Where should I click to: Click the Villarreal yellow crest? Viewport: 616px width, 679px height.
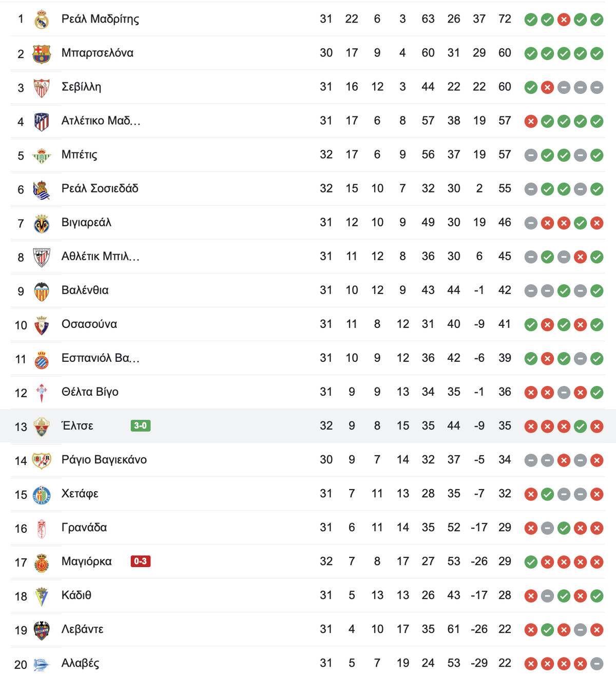coord(42,223)
